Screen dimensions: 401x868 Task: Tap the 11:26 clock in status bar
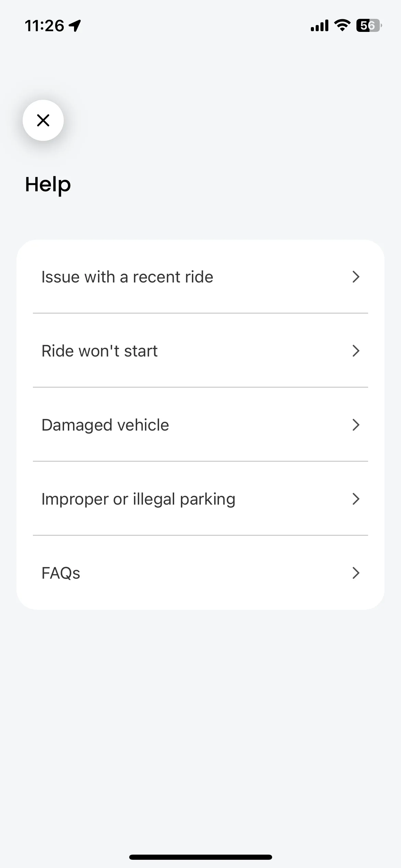point(44,26)
